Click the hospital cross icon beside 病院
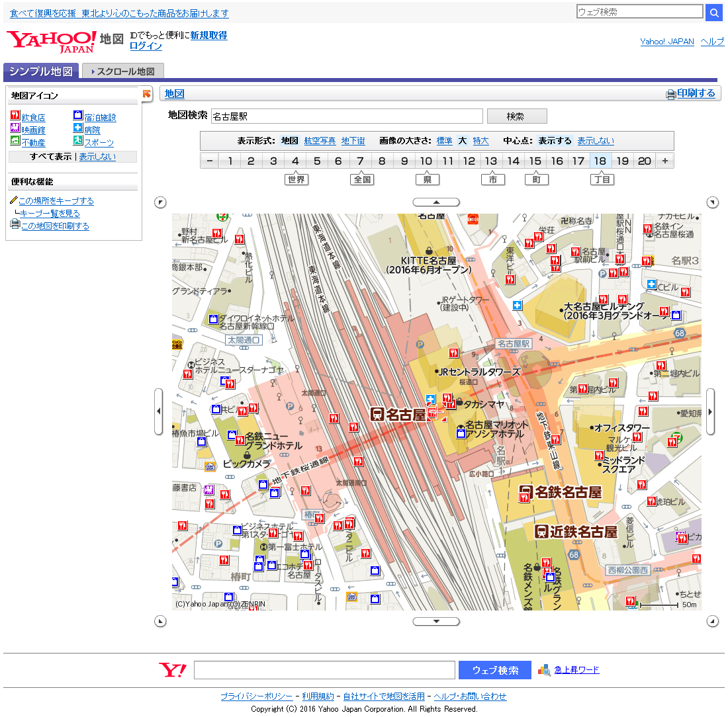This screenshot has width=728, height=717. 78,128
